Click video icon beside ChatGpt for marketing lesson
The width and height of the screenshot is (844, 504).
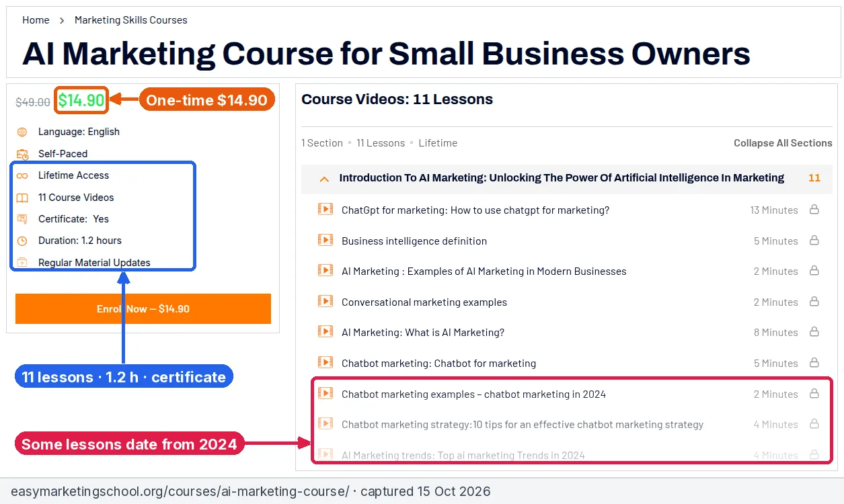click(325, 209)
